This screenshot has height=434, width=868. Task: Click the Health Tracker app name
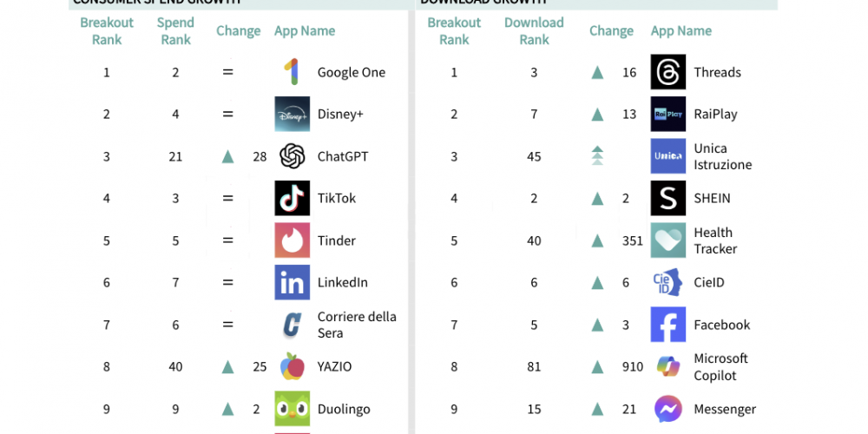pyautogui.click(x=715, y=240)
